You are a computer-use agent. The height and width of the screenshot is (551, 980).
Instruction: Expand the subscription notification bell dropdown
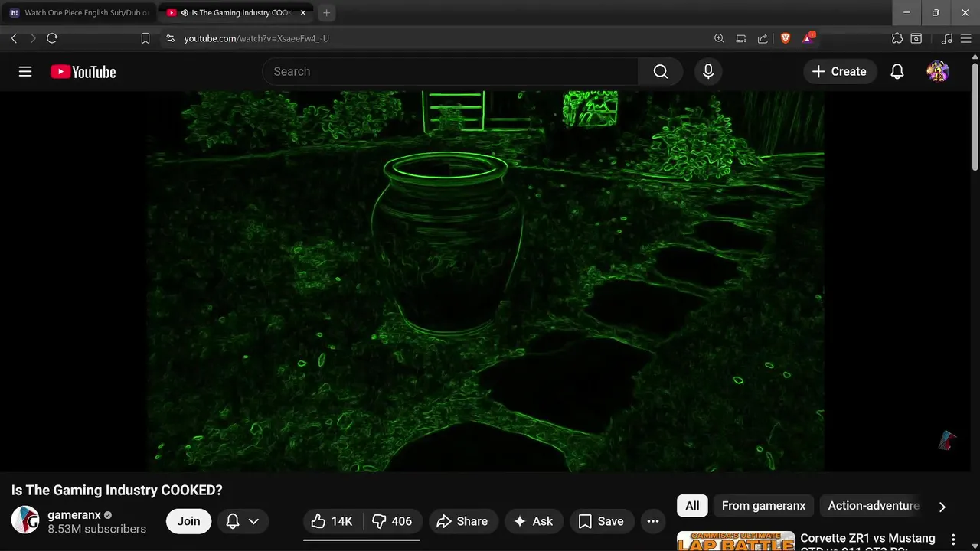243,521
